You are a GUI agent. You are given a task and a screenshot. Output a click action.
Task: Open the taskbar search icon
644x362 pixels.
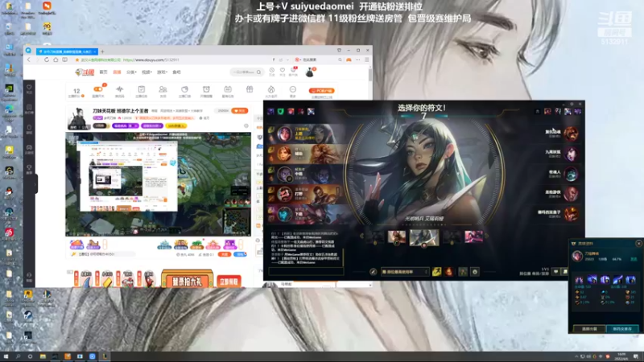click(18, 356)
